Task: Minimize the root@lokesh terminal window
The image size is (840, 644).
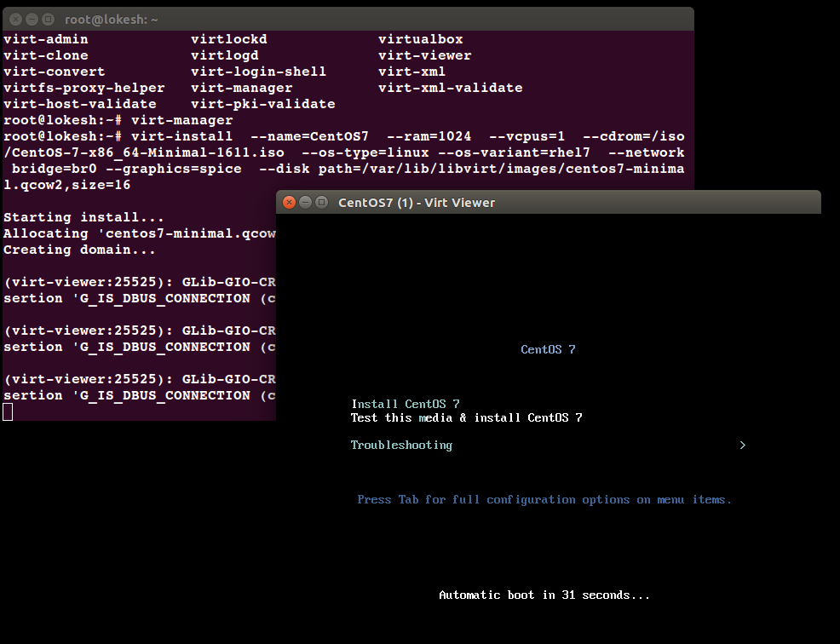Action: pos(32,20)
